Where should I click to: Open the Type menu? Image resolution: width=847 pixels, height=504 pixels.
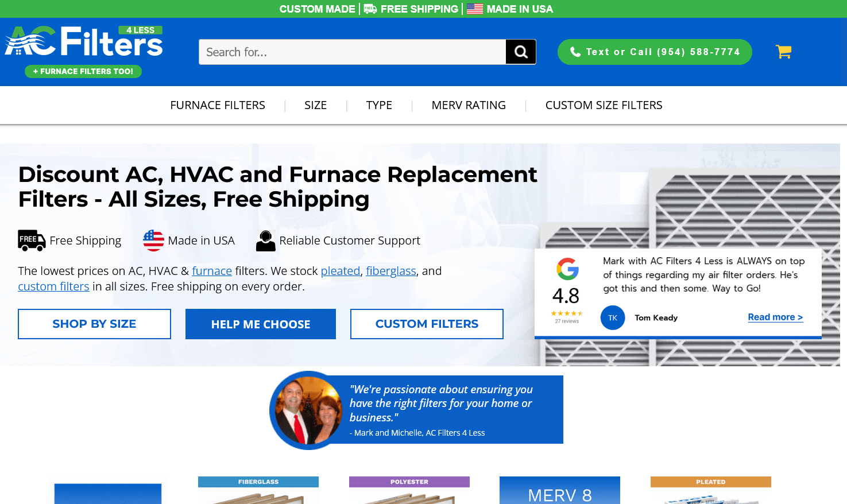point(379,105)
